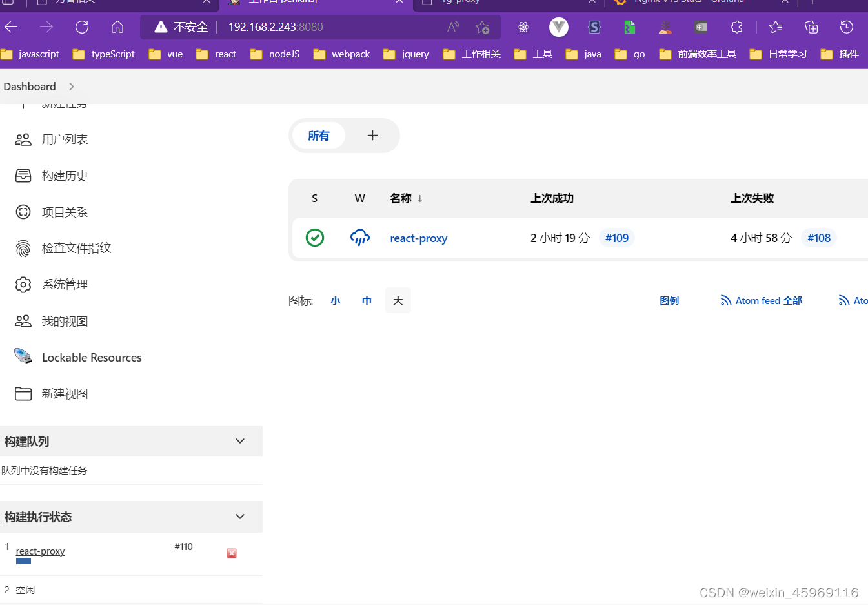Click the address bar URL 192.168.2.243:8080
The height and width of the screenshot is (605, 868).
[x=276, y=27]
